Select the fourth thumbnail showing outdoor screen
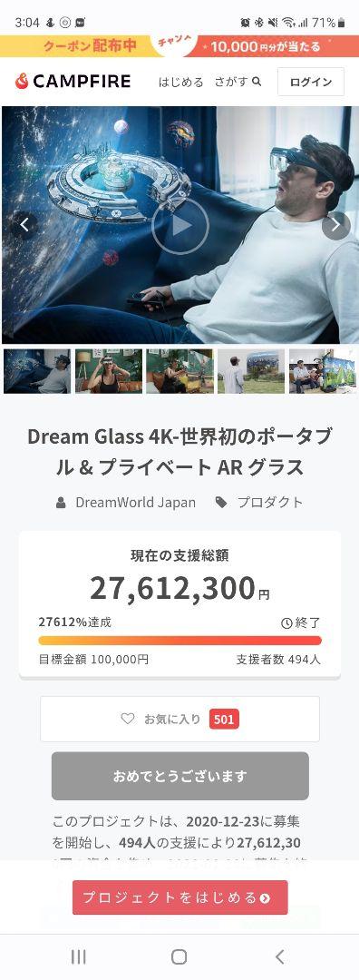This screenshot has height=980, width=359. point(251,370)
